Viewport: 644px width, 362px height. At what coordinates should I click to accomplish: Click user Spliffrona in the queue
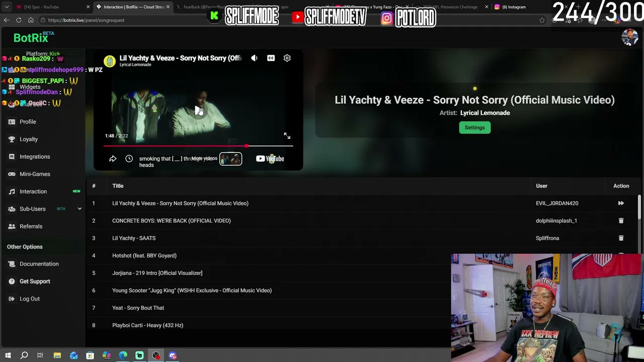click(x=547, y=238)
